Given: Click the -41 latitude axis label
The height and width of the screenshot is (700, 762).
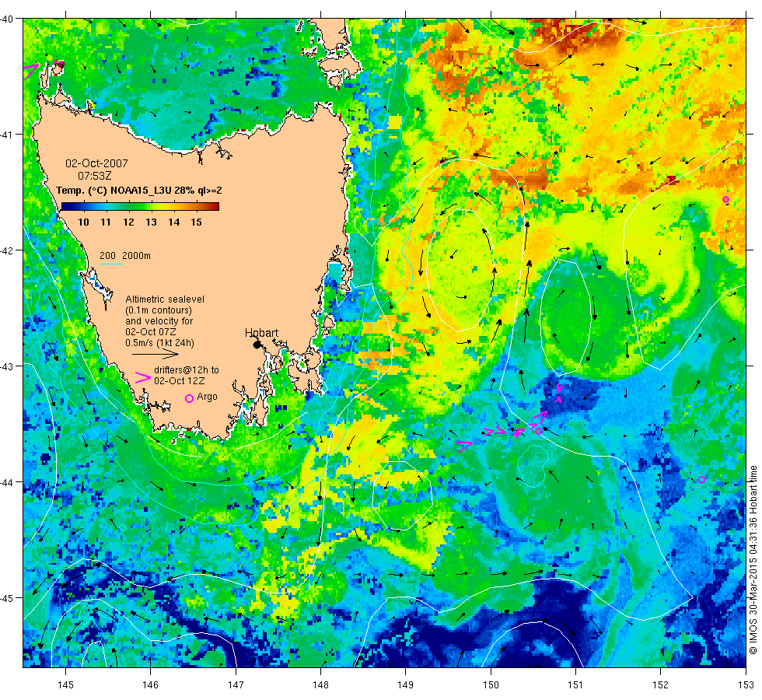Looking at the screenshot, I should (7, 135).
